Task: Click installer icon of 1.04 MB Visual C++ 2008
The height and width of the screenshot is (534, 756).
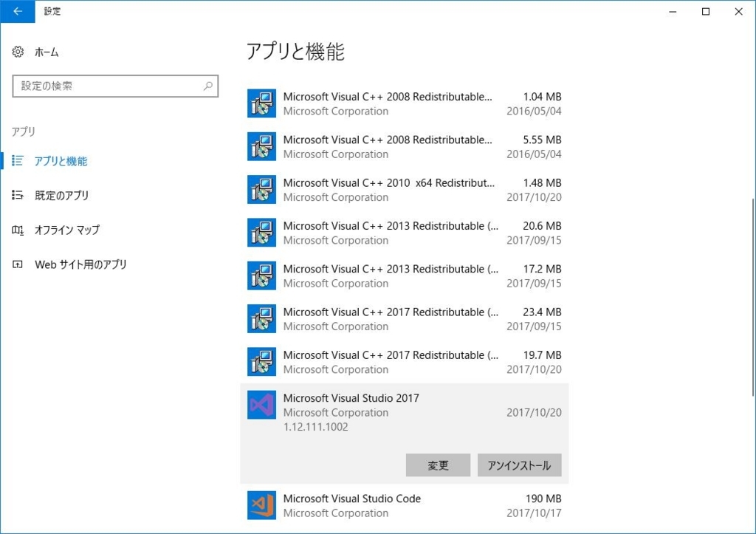Action: point(262,103)
